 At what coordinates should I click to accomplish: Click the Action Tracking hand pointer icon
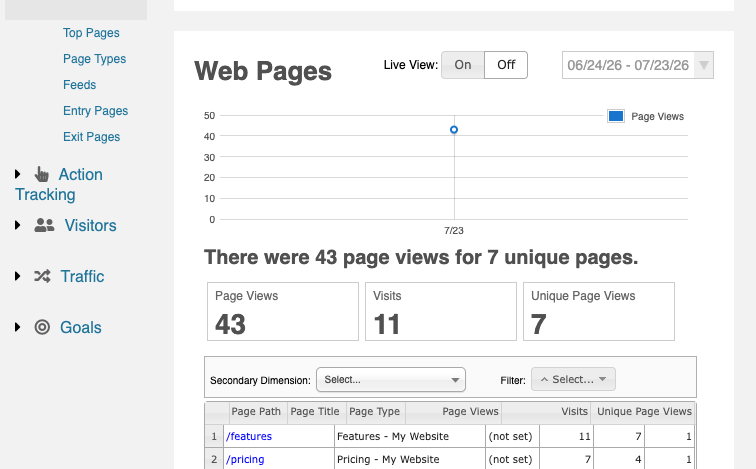point(42,174)
